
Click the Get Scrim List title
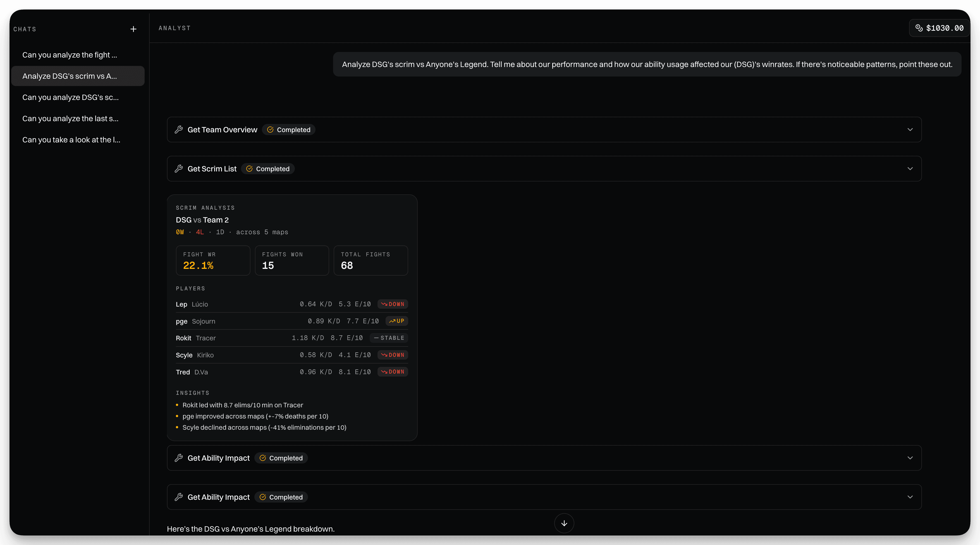coord(212,168)
